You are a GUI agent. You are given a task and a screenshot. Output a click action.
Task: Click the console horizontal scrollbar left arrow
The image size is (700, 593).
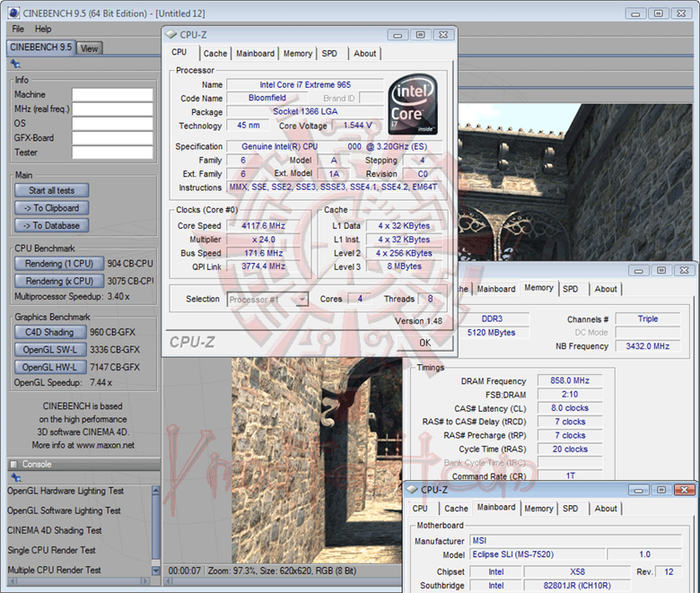(13, 581)
